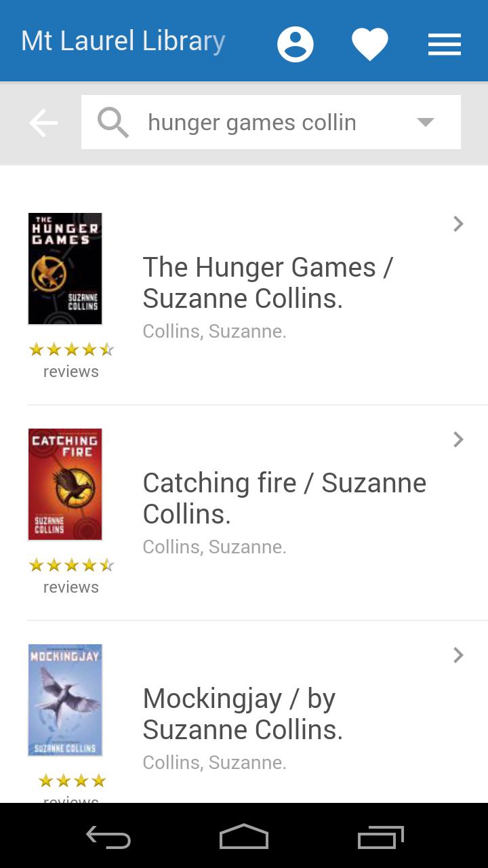Click the Catching Fire book cover
This screenshot has height=868, width=488.
[x=65, y=485]
